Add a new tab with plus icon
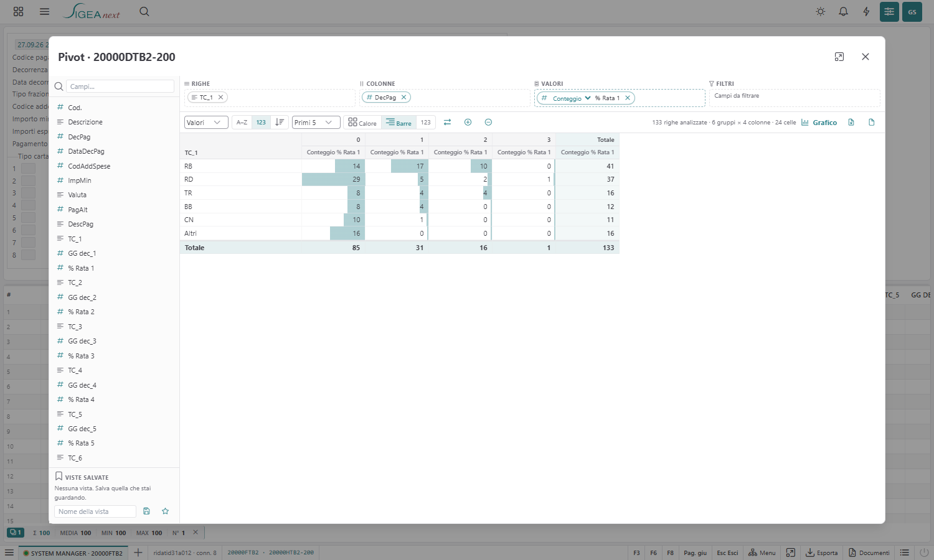Screen dimensions: 934x560 [138, 553]
